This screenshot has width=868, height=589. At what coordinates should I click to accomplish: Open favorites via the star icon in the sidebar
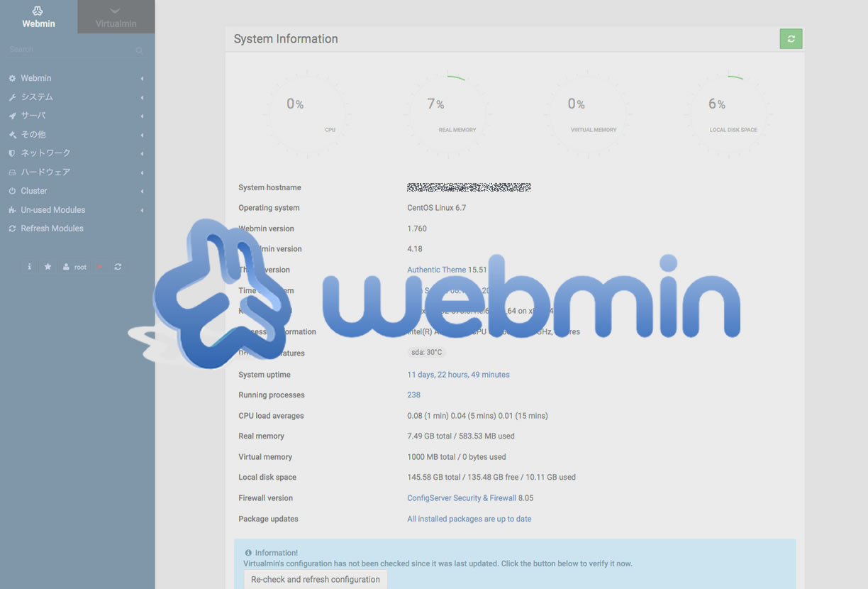pyautogui.click(x=48, y=267)
